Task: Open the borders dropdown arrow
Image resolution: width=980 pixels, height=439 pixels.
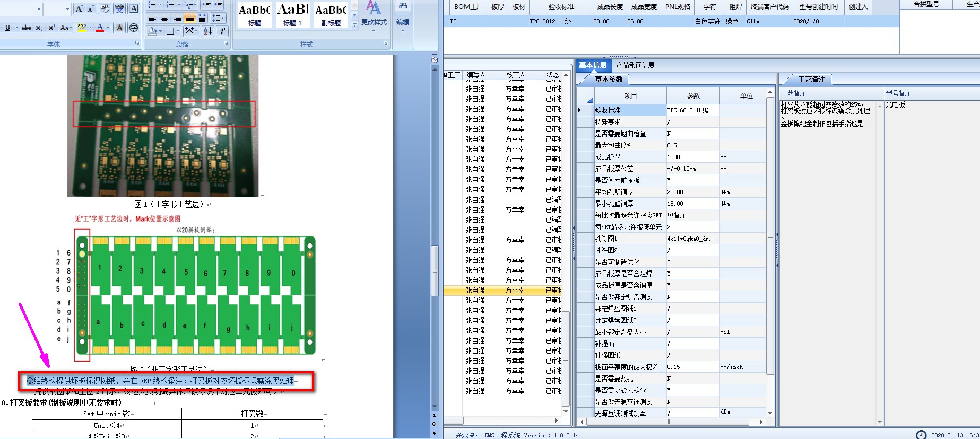Action: coord(178,31)
